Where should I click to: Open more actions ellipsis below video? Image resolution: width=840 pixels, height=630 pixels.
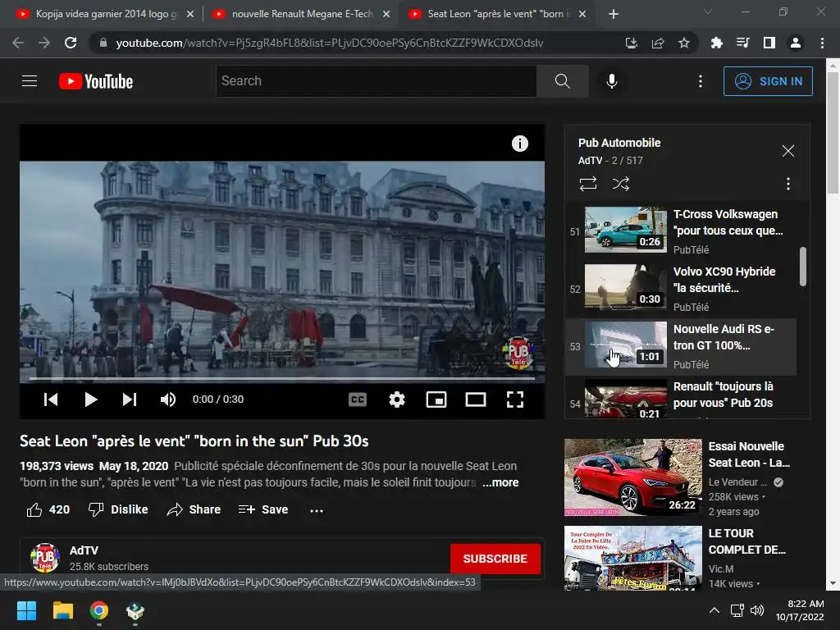(317, 510)
